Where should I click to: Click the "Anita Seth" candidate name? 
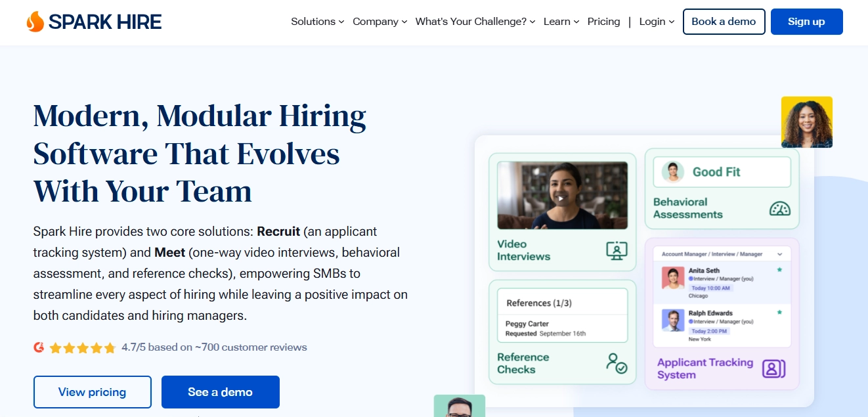(704, 271)
